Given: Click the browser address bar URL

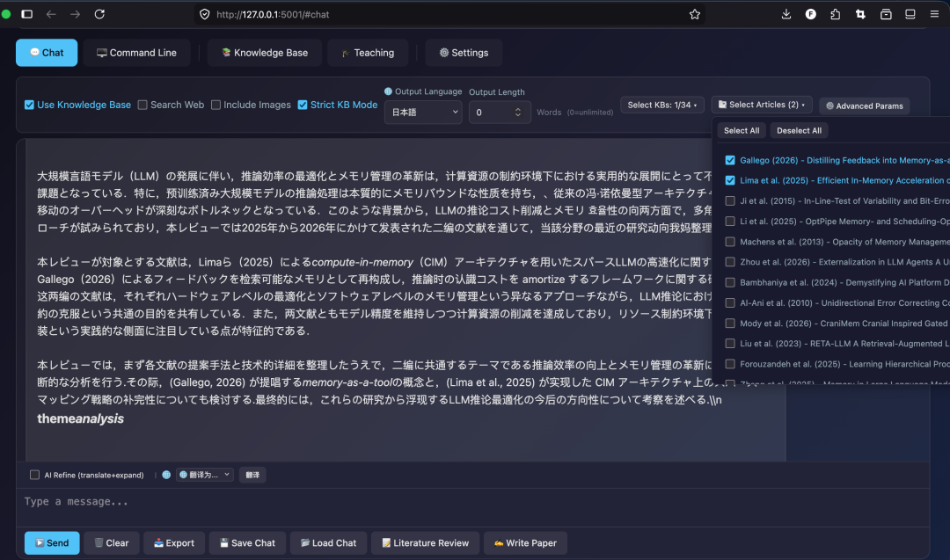Looking at the screenshot, I should [x=273, y=14].
